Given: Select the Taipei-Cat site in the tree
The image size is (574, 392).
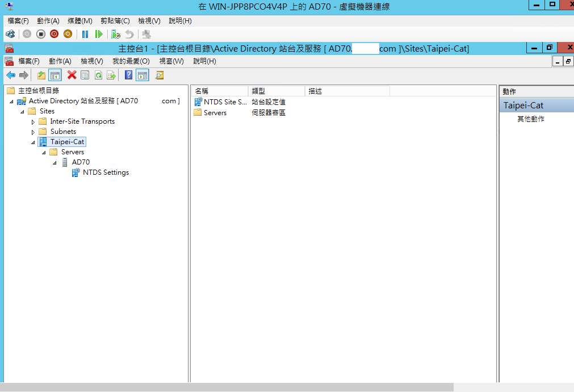Looking at the screenshot, I should (67, 141).
